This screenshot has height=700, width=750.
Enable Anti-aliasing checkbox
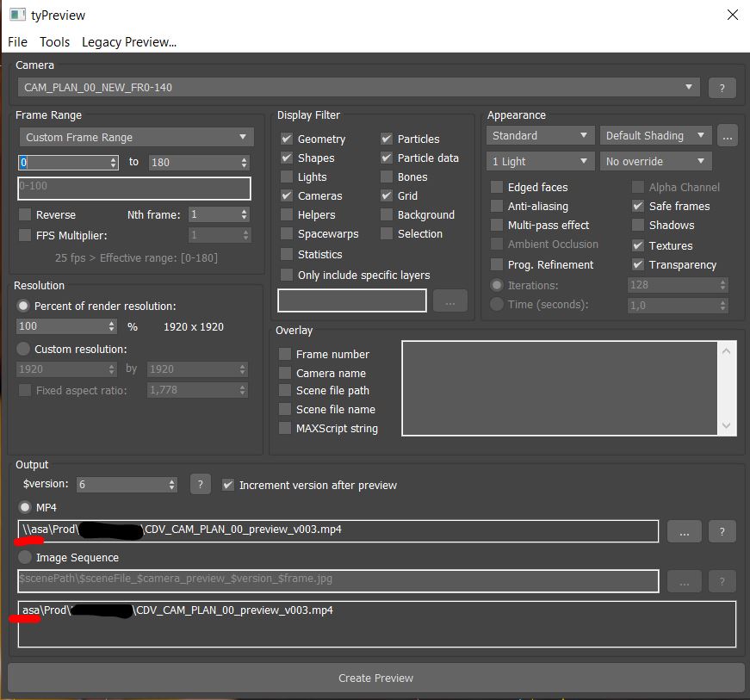497,206
